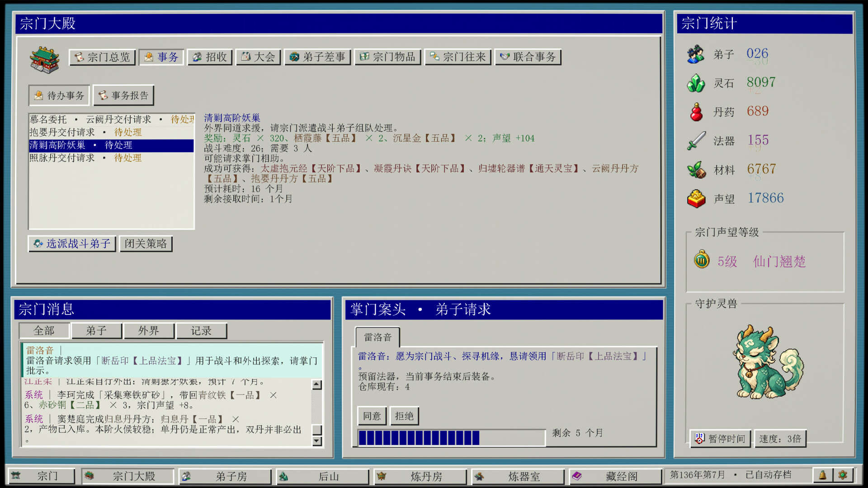Go to 弟子房 in bottom bar
The height and width of the screenshot is (488, 868).
pyautogui.click(x=225, y=476)
